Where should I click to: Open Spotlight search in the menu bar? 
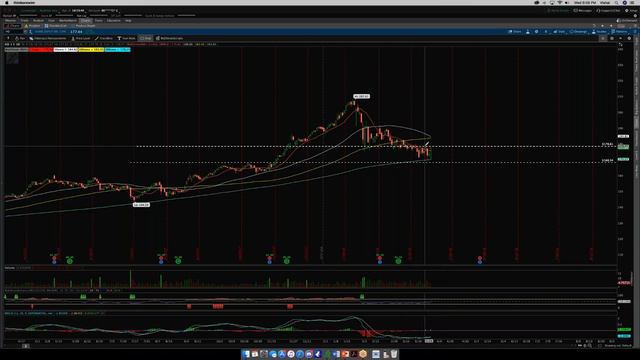coord(616,2)
